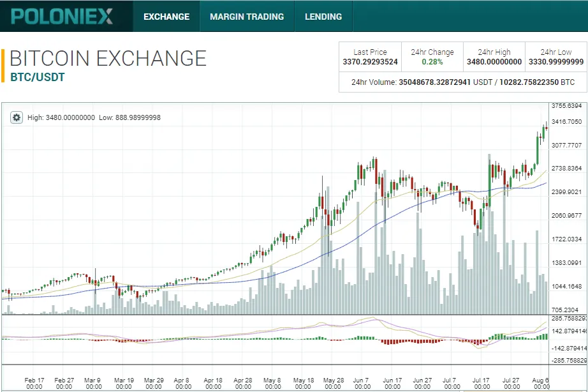Click the 24hr High value

[x=494, y=62]
